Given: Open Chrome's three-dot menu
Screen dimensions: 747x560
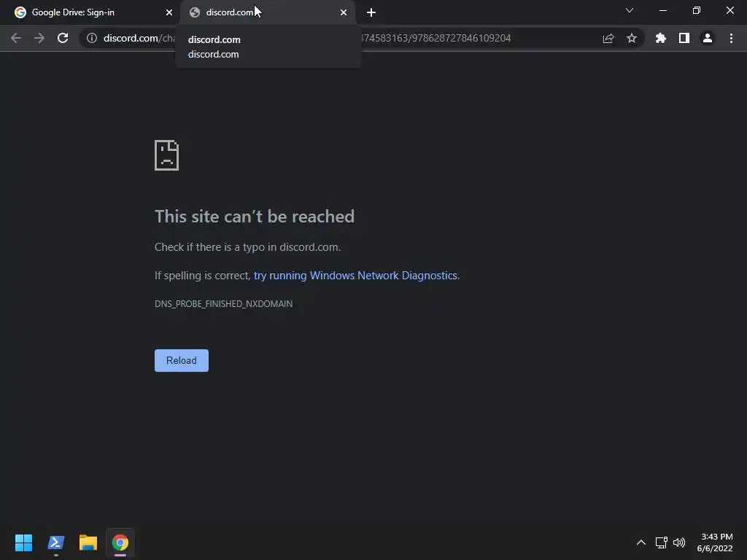Looking at the screenshot, I should pos(731,38).
